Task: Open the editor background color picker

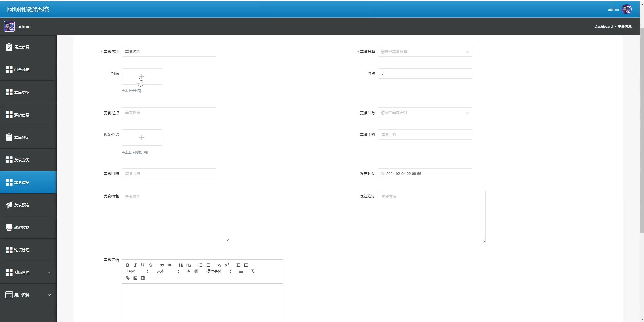Action: click(196, 271)
